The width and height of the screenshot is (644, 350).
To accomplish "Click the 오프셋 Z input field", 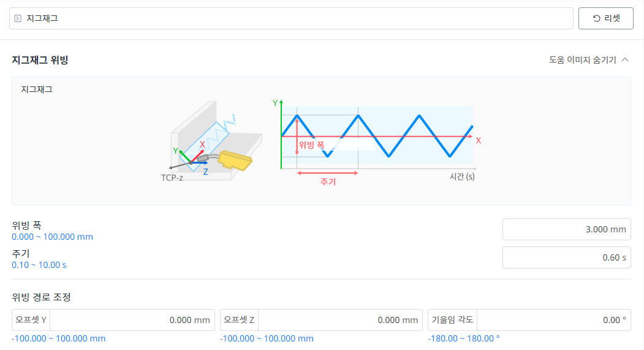I will (340, 320).
